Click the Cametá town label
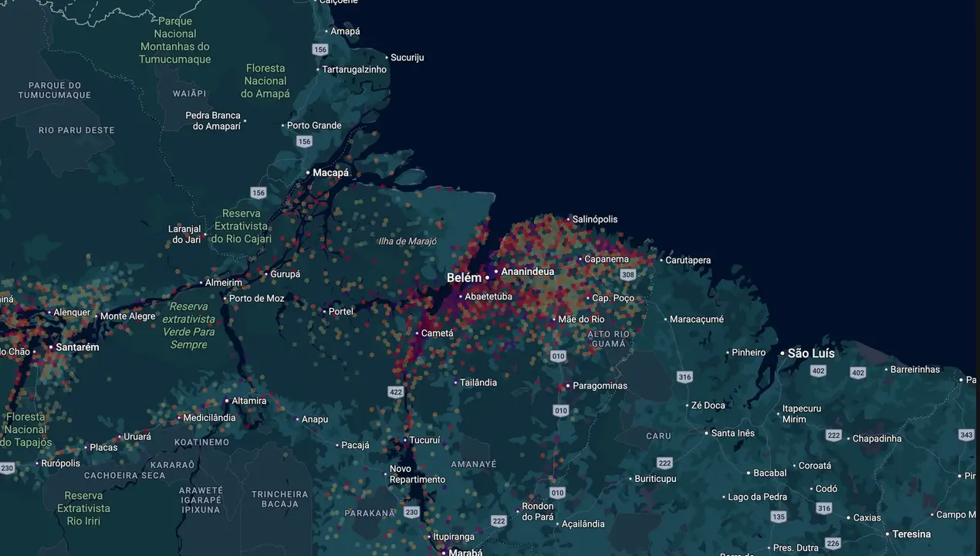Image resolution: width=980 pixels, height=556 pixels. (438, 334)
